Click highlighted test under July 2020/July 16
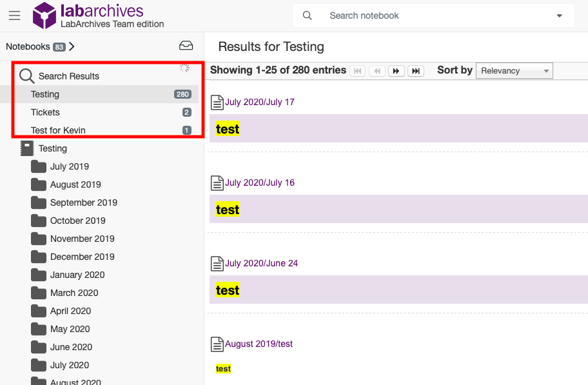Screen dimensions: 588x385 [227, 210]
